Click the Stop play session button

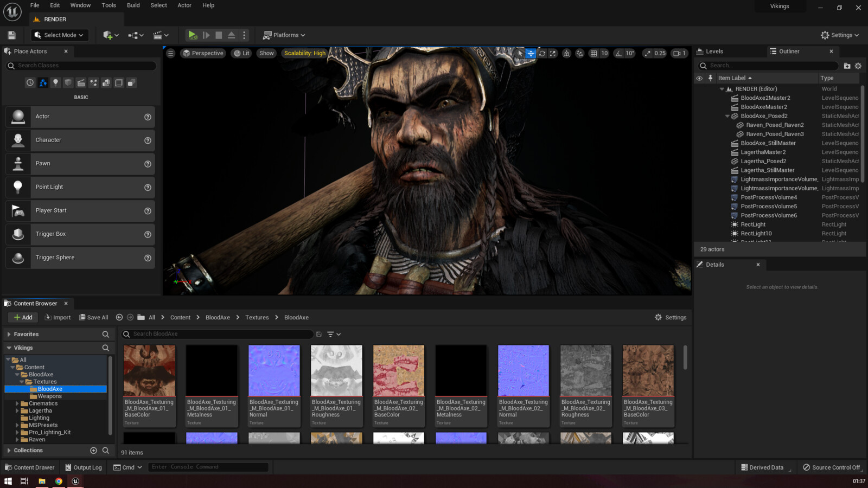tap(219, 35)
